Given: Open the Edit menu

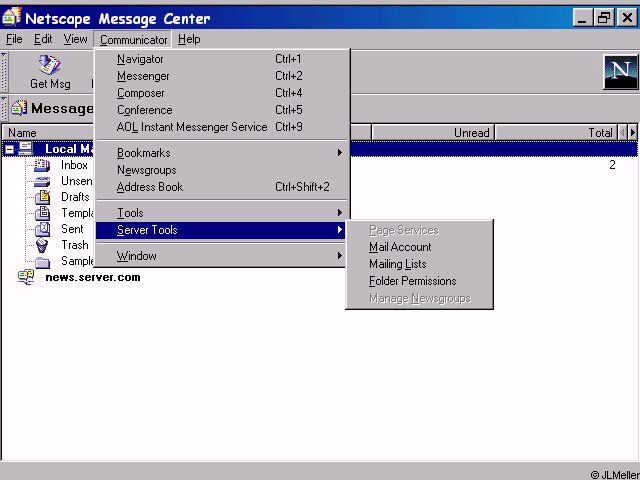Looking at the screenshot, I should click(43, 39).
